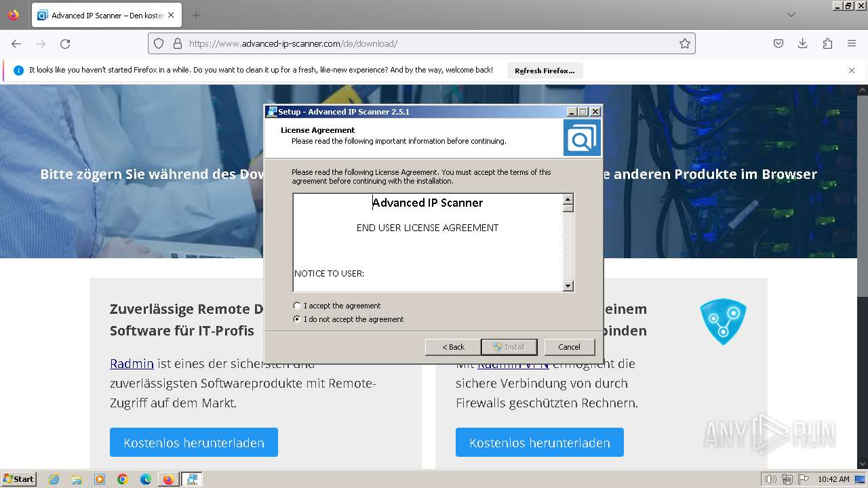Screen dimensions: 868x488
Task: Select 'I accept the agreement' radio button
Action: 297,306
